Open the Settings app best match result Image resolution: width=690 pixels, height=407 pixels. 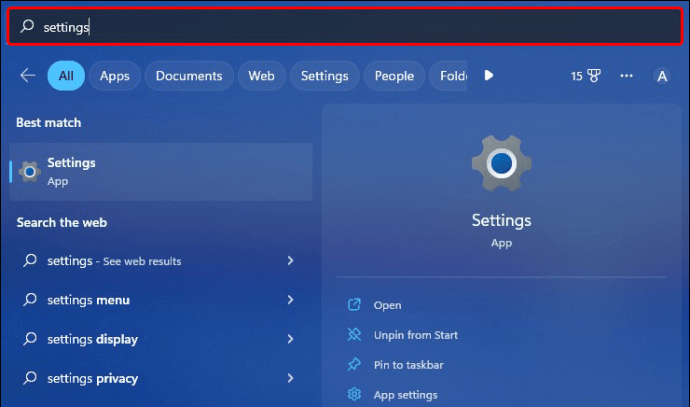click(x=160, y=171)
